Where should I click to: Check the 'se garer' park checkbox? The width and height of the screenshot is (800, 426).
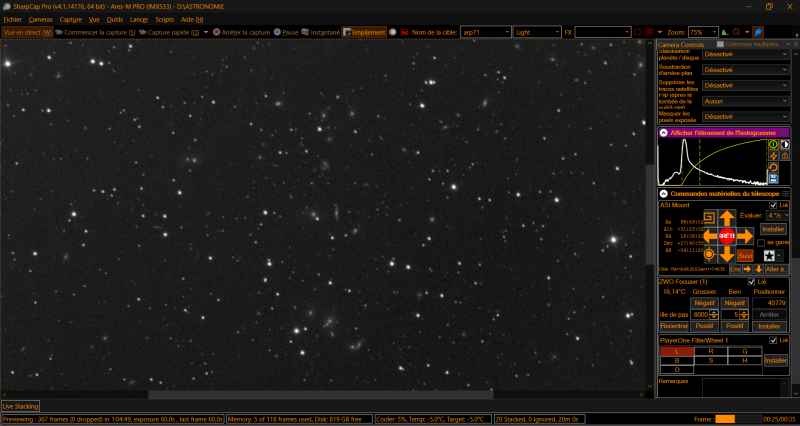pos(761,243)
